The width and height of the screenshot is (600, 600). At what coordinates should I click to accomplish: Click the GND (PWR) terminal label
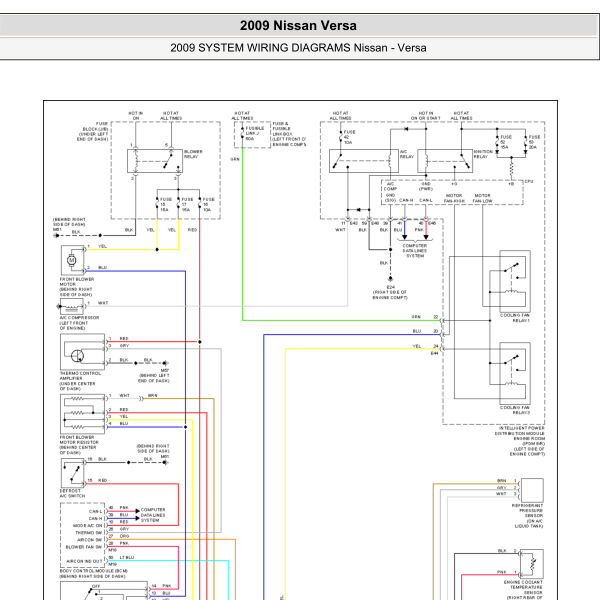426,186
